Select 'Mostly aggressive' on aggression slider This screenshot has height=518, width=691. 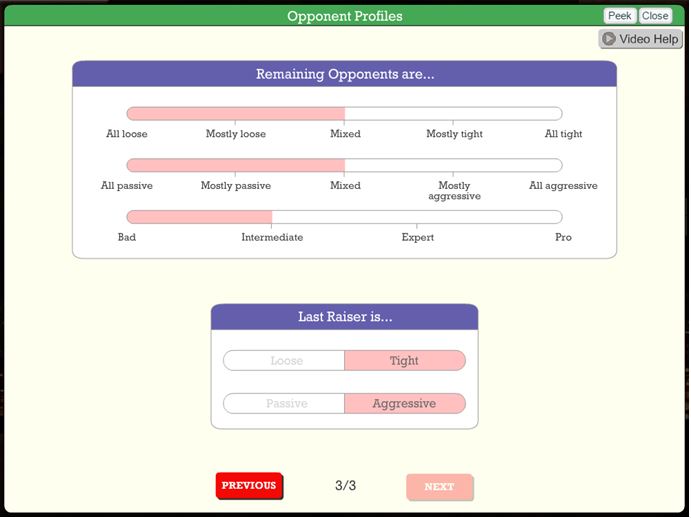tap(454, 191)
